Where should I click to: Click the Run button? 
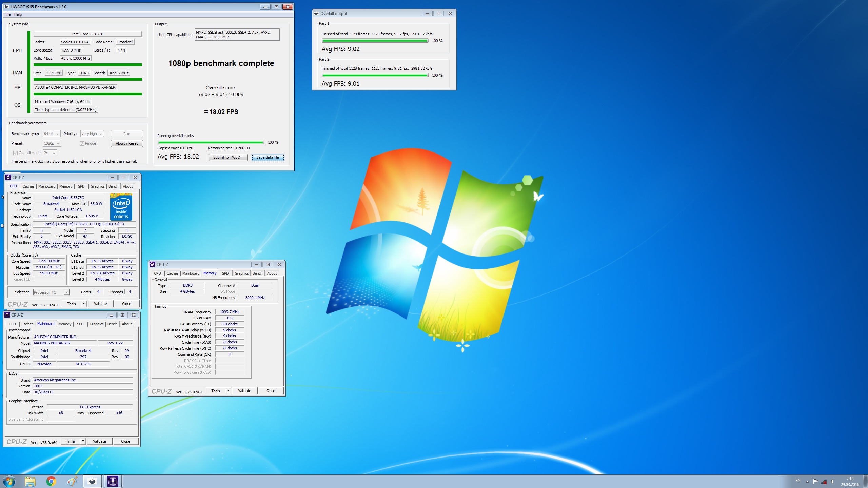coord(127,134)
